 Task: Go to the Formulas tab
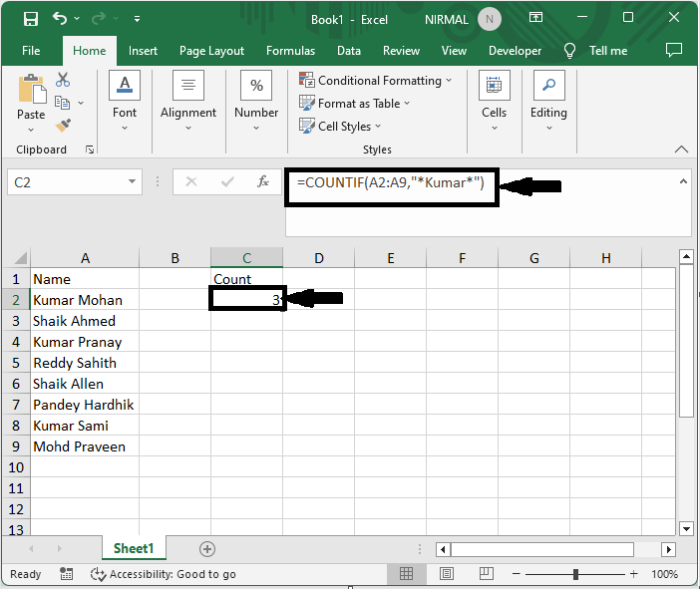tap(290, 51)
